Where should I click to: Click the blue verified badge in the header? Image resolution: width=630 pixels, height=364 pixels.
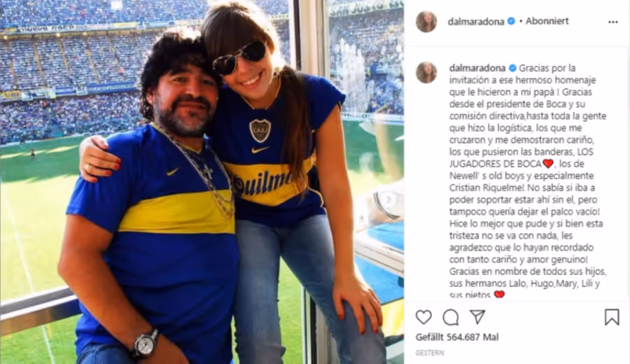click(x=512, y=21)
